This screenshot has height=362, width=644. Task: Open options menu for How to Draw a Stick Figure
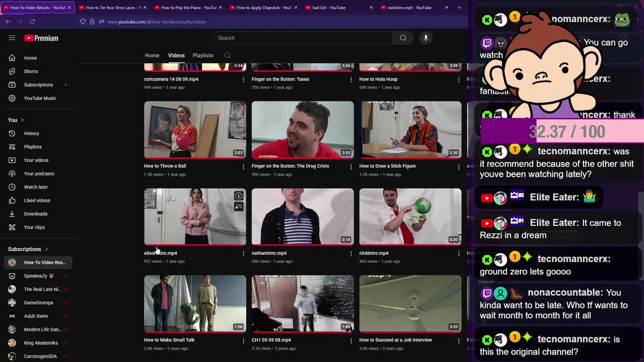click(x=458, y=166)
